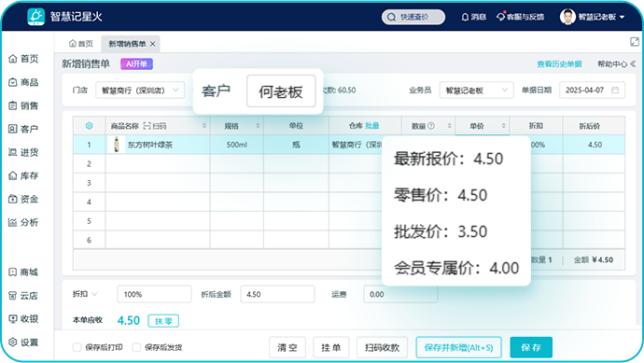Open 库存 in the sidebar
This screenshot has height=363, width=644.
coord(24,175)
